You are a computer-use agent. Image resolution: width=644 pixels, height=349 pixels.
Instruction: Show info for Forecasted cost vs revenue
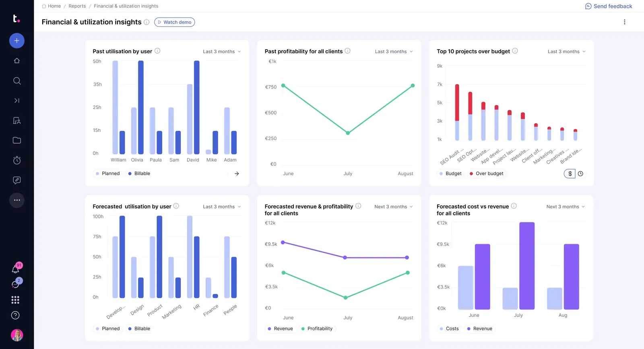[x=514, y=206]
